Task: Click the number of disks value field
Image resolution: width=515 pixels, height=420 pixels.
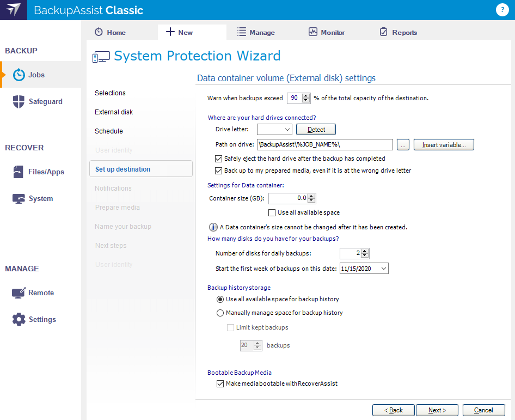Action: [350, 253]
